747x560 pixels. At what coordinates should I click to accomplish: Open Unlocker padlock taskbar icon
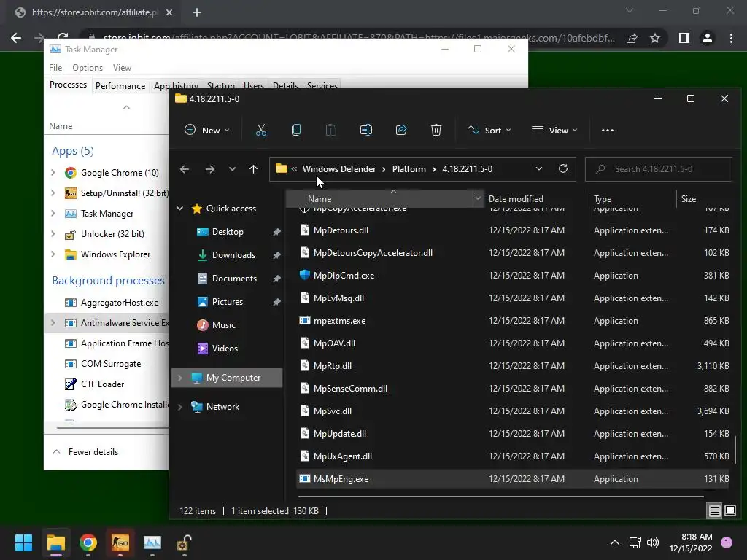[x=184, y=542]
